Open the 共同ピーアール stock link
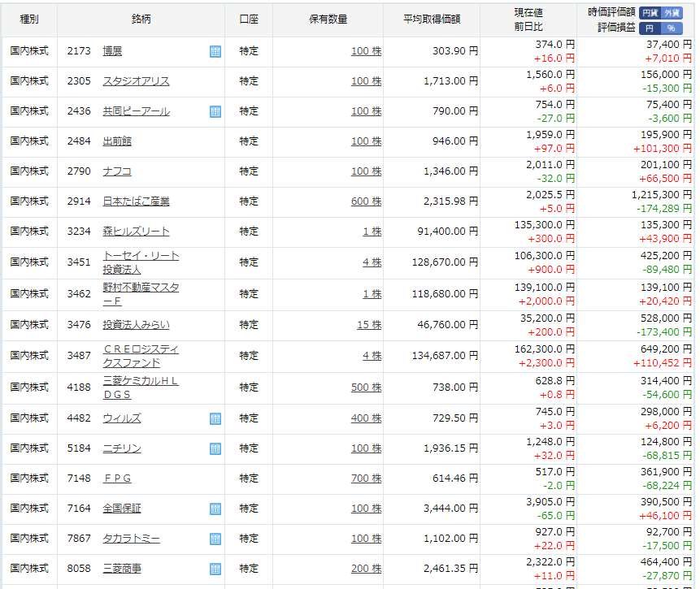The image size is (700, 589). 136,111
